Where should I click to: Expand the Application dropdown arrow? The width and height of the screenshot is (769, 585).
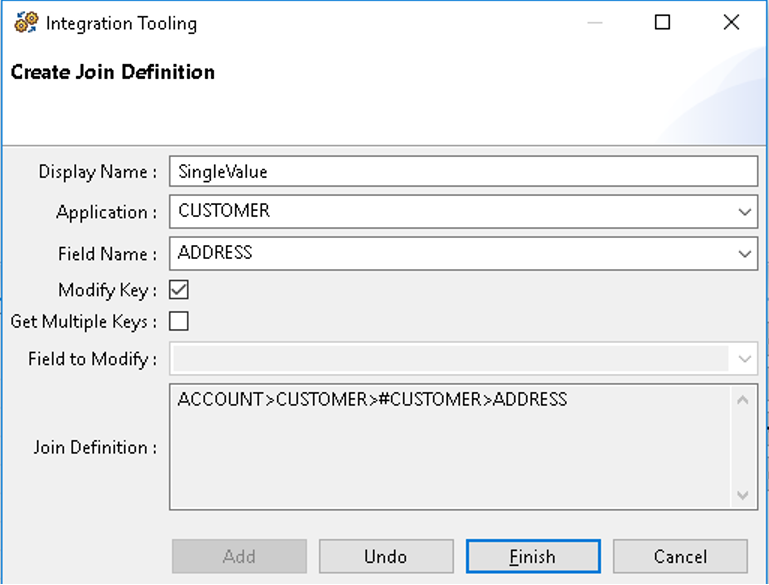[744, 212]
